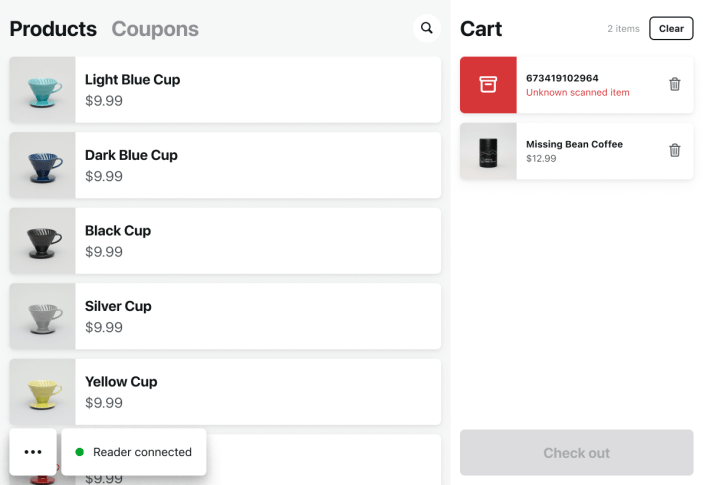The image size is (703, 485).
Task: Remove Missing Bean Coffee using trash icon
Action: click(675, 151)
